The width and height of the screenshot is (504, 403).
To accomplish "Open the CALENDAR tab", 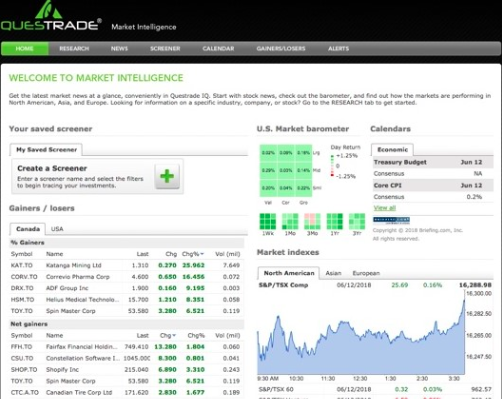I will point(218,49).
